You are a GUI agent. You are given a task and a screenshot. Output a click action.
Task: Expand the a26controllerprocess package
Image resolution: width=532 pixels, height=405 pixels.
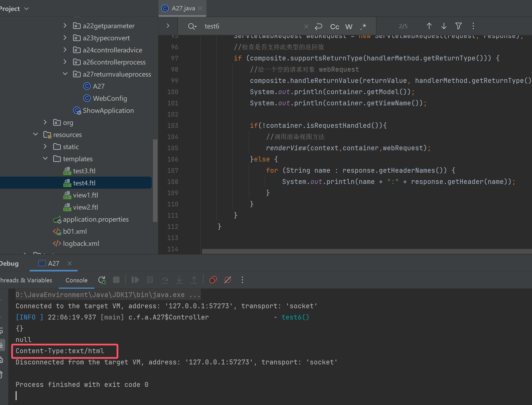click(x=65, y=62)
